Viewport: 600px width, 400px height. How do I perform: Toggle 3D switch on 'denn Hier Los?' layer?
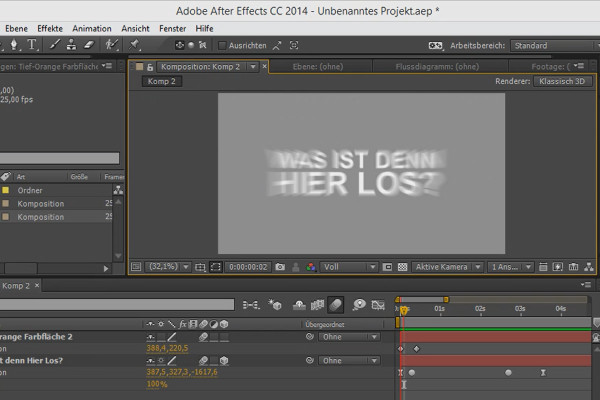coord(224,361)
